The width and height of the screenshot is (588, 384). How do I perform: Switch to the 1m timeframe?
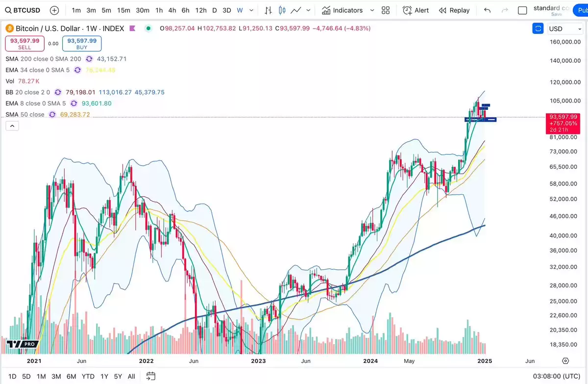76,10
